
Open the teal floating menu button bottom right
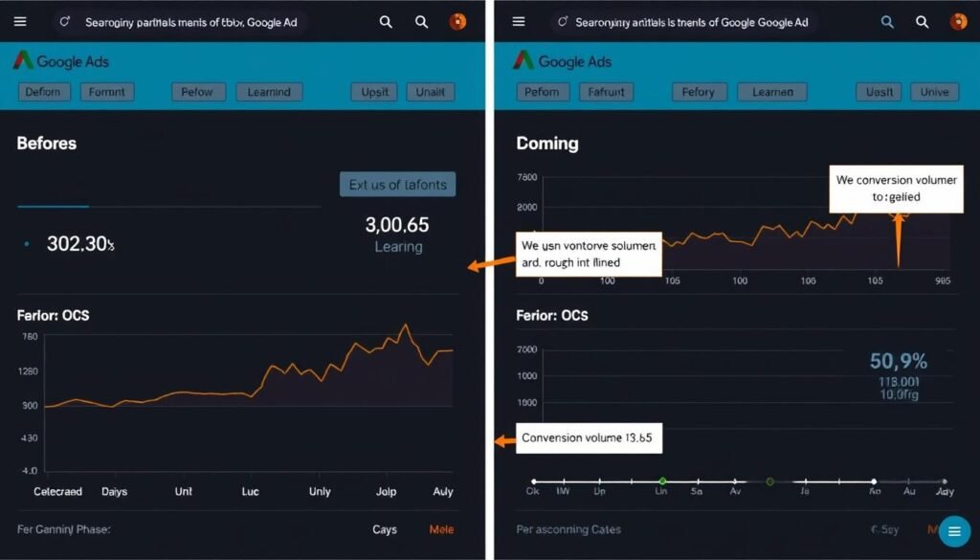coord(953,530)
